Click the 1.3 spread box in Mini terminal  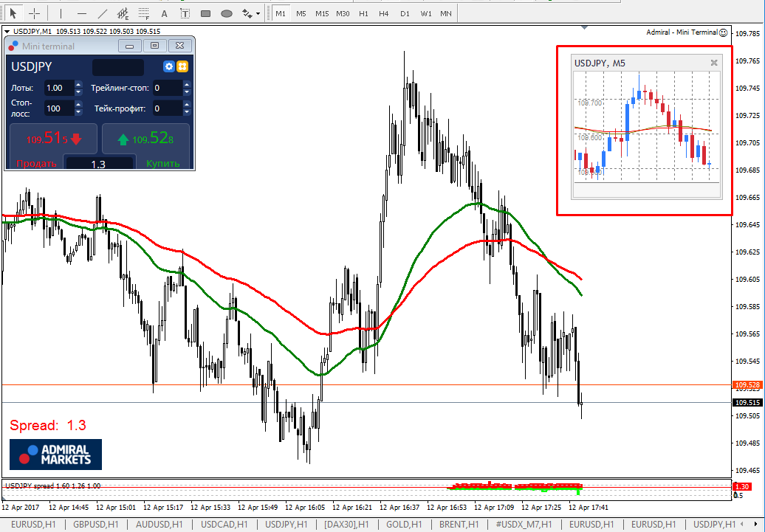pyautogui.click(x=99, y=163)
